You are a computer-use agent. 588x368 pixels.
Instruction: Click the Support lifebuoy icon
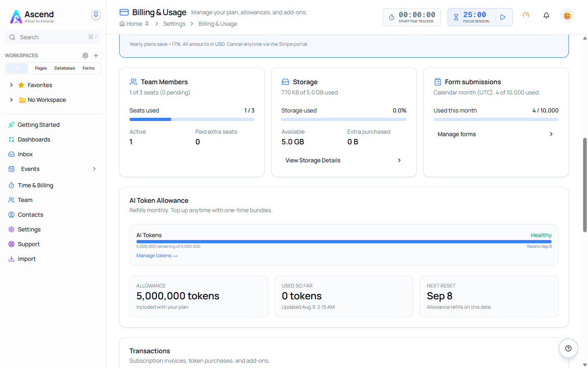click(x=11, y=244)
